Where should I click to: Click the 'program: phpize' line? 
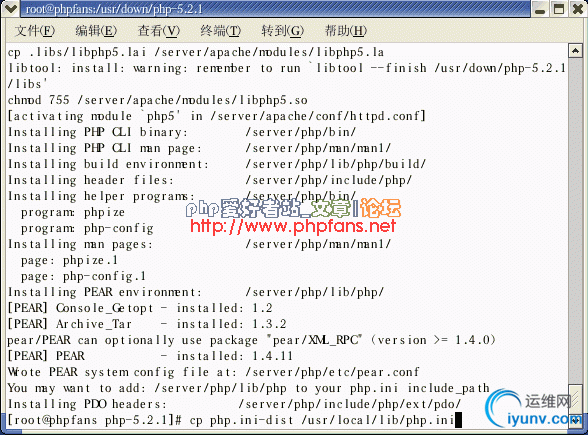point(73,212)
